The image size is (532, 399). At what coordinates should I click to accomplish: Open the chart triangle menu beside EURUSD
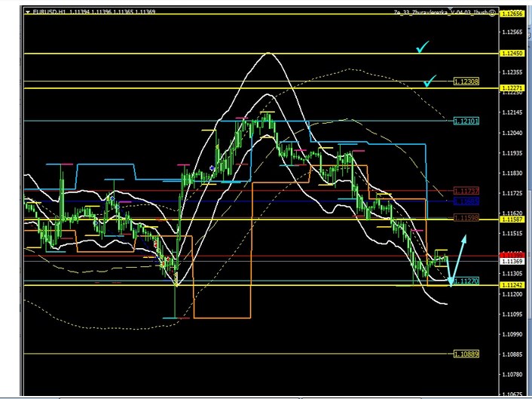click(28, 13)
